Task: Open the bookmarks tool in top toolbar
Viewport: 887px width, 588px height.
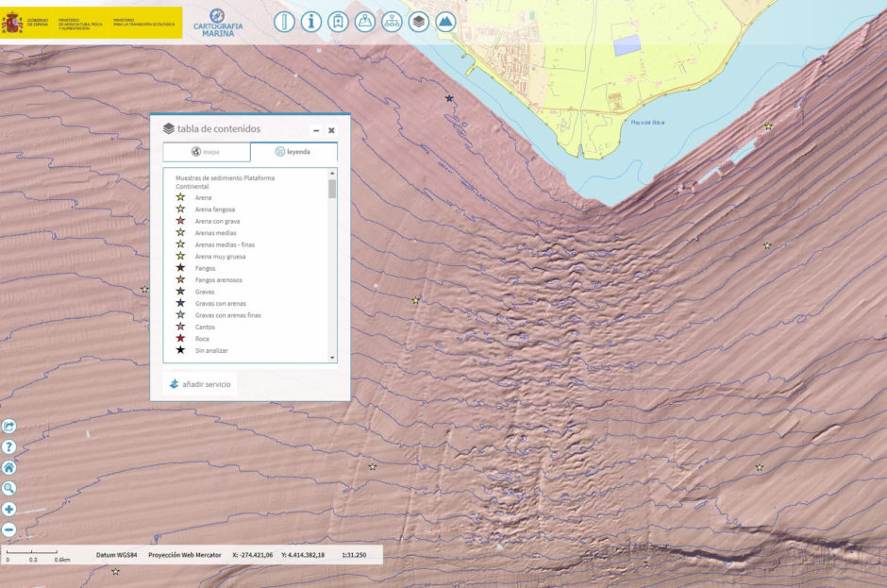Action: [x=338, y=22]
